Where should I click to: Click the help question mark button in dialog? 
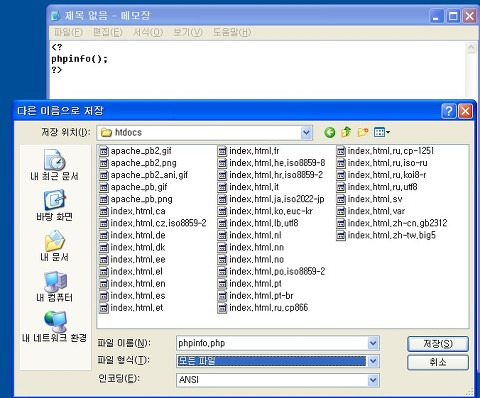click(448, 111)
